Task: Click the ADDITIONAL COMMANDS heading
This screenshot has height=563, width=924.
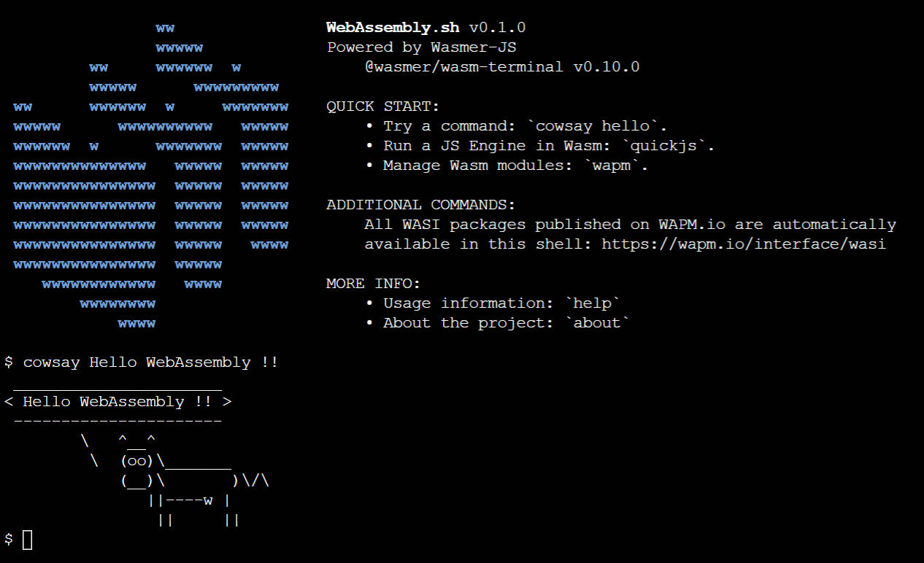Action: click(421, 205)
